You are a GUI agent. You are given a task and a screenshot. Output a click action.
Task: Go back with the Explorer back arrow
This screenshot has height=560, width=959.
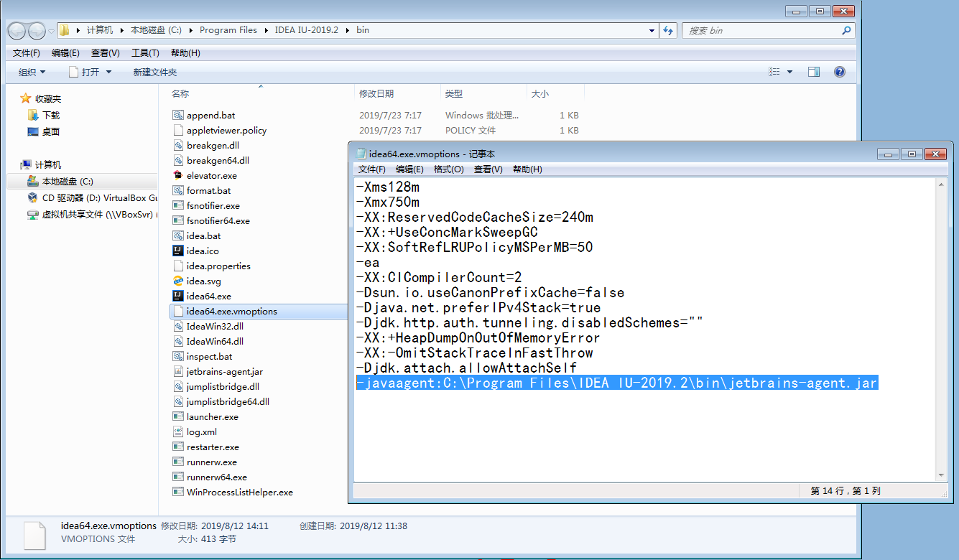point(17,31)
